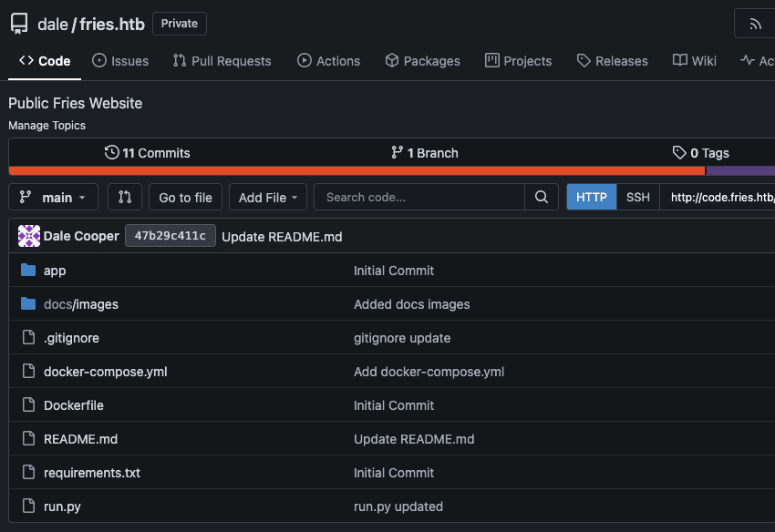
Task: Expand the Add File dropdown
Action: click(x=268, y=197)
